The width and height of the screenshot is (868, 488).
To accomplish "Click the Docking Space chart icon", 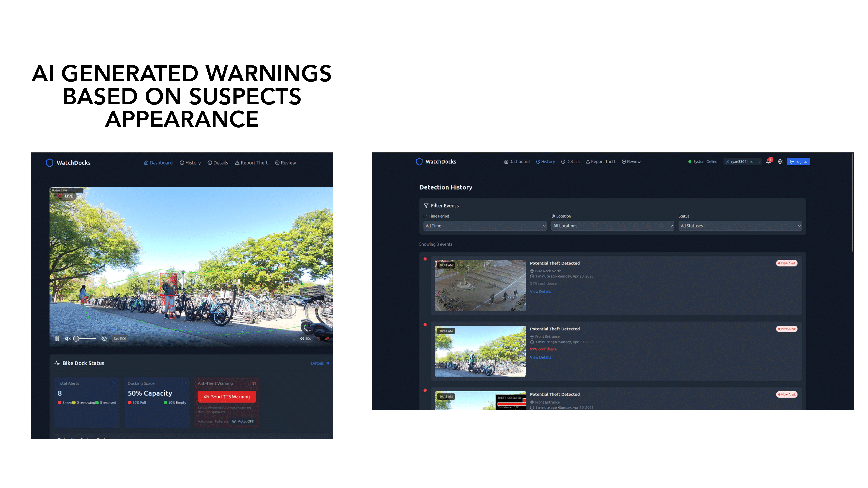I will pos(184,383).
